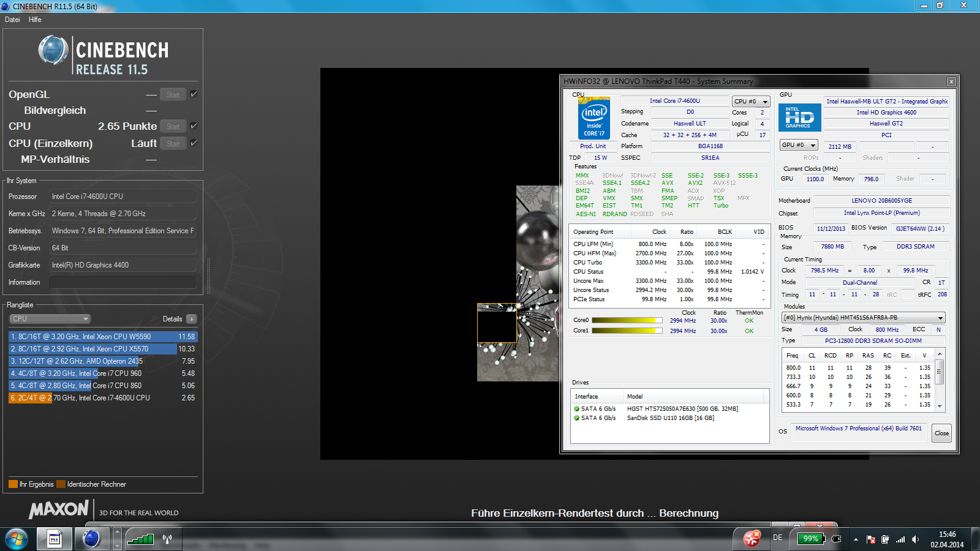980x551 pixels.
Task: Click Start button for CPU (Einzelkern)
Action: point(173,143)
